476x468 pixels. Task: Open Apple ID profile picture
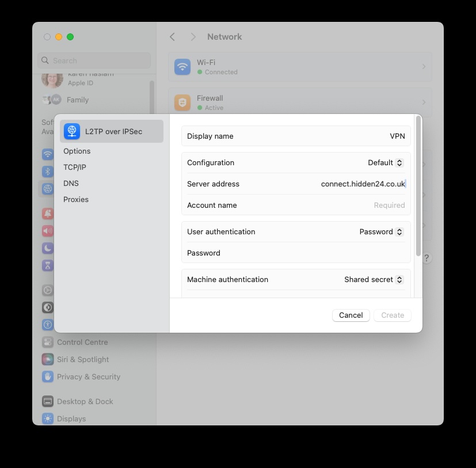coord(52,79)
